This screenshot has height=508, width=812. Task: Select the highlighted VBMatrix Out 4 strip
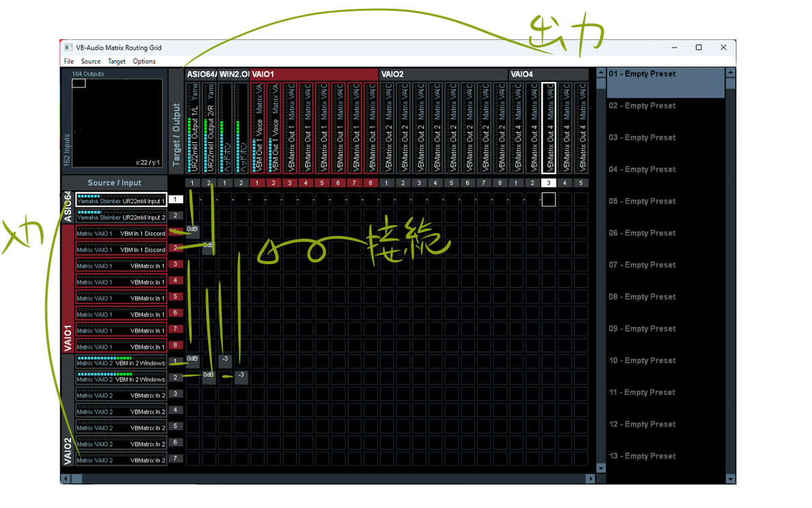548,129
